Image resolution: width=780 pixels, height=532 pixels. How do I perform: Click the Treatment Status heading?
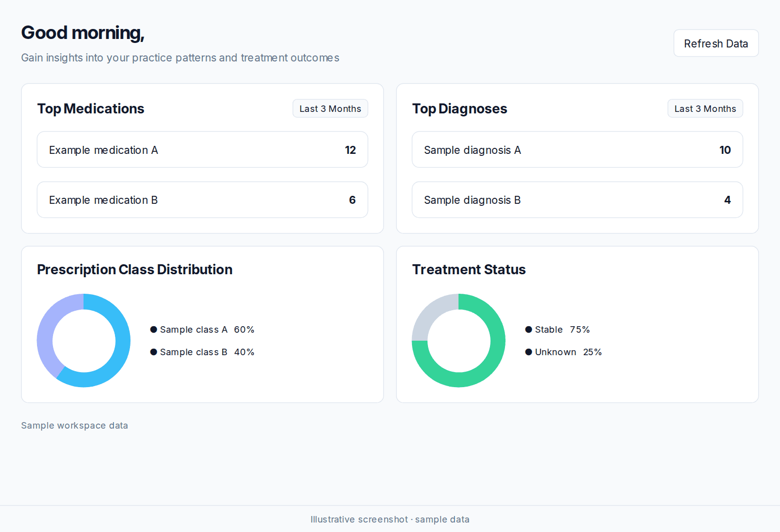point(469,270)
